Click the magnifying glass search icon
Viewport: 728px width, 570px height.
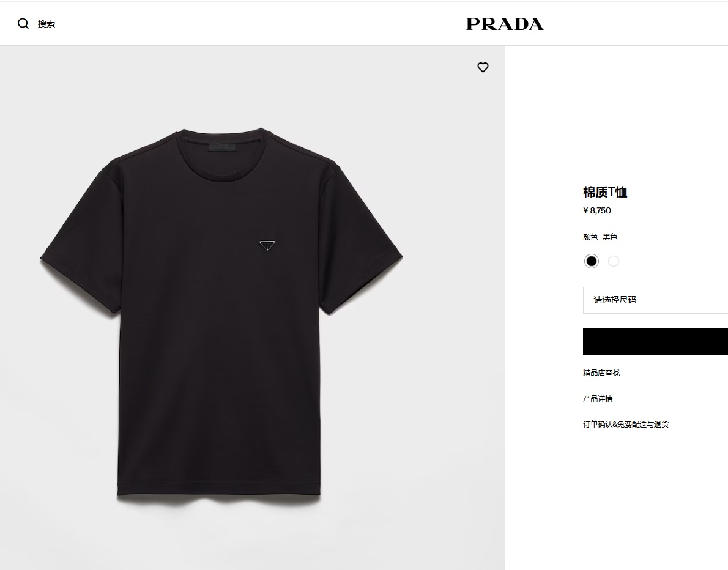pos(23,24)
